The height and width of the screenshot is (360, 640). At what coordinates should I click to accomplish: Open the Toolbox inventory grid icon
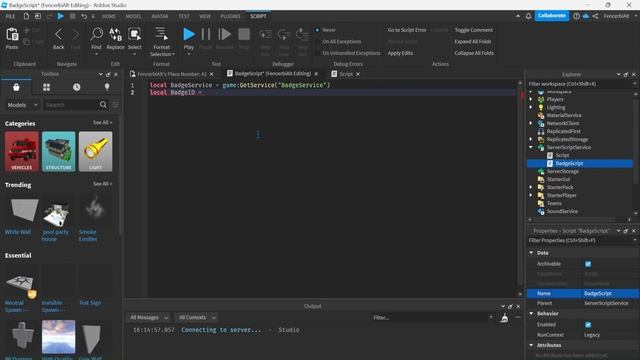47,87
